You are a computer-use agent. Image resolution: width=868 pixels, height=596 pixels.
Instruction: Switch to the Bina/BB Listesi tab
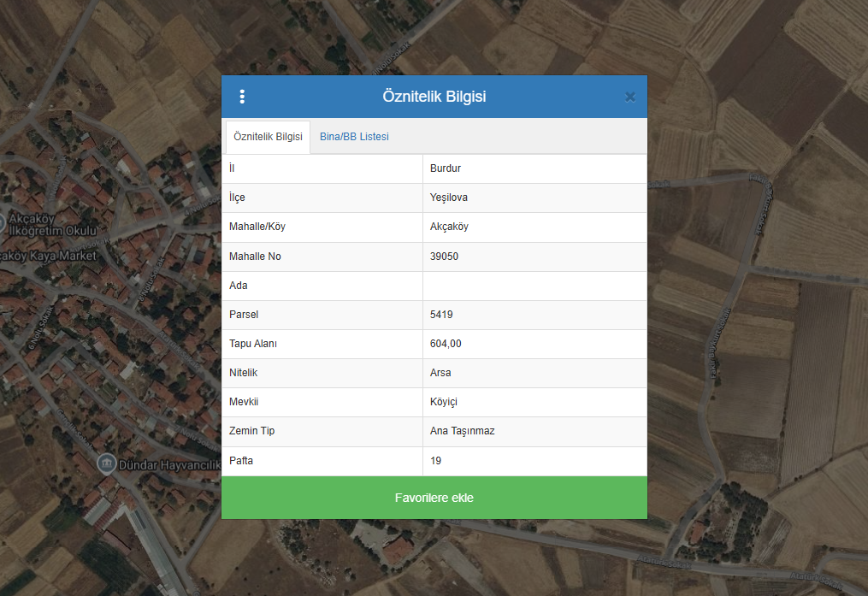pyautogui.click(x=354, y=137)
